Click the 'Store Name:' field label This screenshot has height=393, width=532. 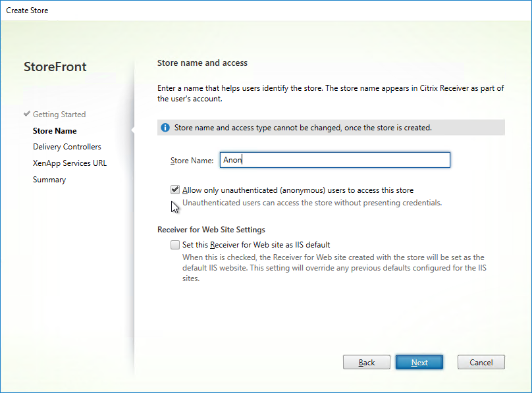192,161
